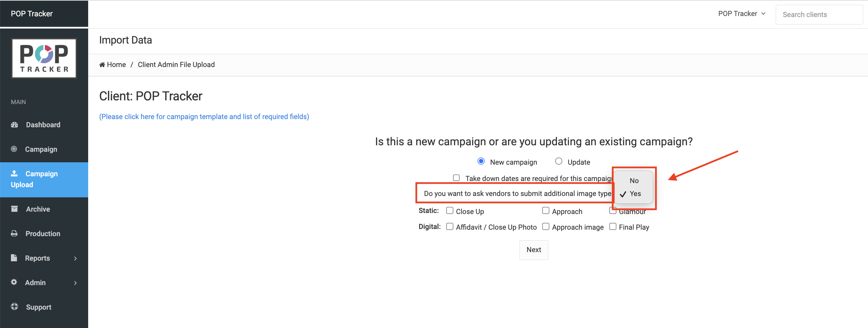Expand the Reports submenu chevron
This screenshot has width=868, height=328.
(75, 259)
